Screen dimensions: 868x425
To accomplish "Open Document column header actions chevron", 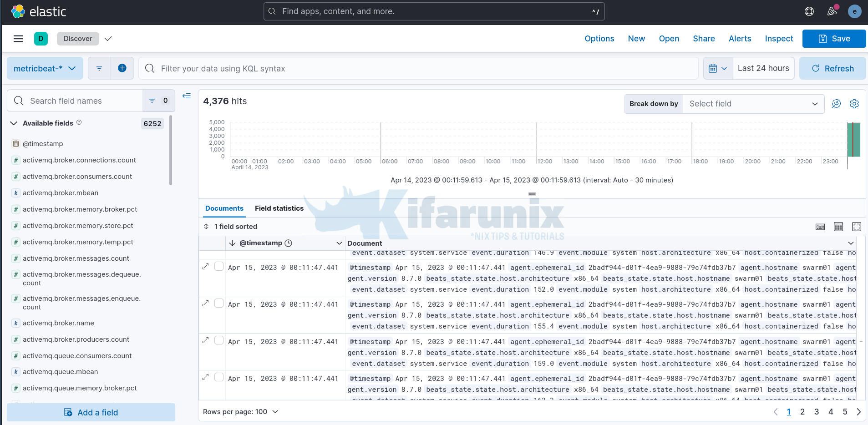I will (x=851, y=243).
